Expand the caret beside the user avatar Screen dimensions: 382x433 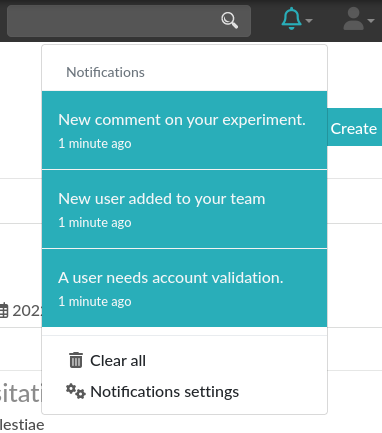pos(371,21)
